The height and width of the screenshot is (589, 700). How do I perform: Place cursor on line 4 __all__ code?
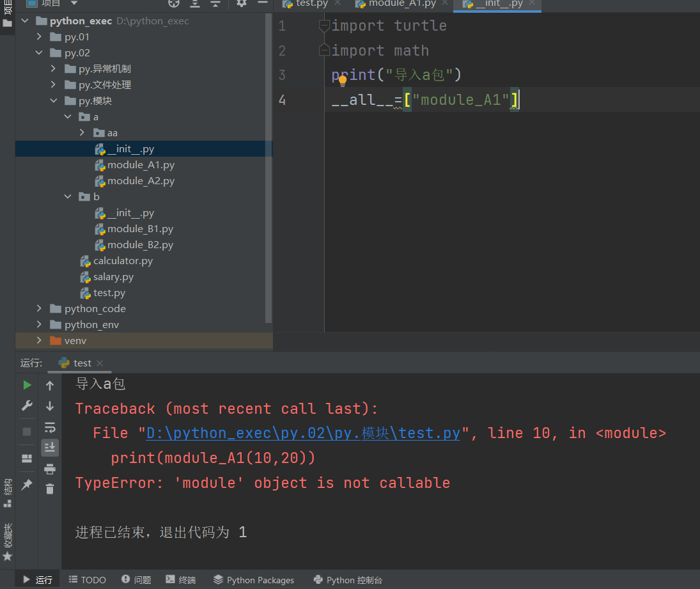(425, 100)
